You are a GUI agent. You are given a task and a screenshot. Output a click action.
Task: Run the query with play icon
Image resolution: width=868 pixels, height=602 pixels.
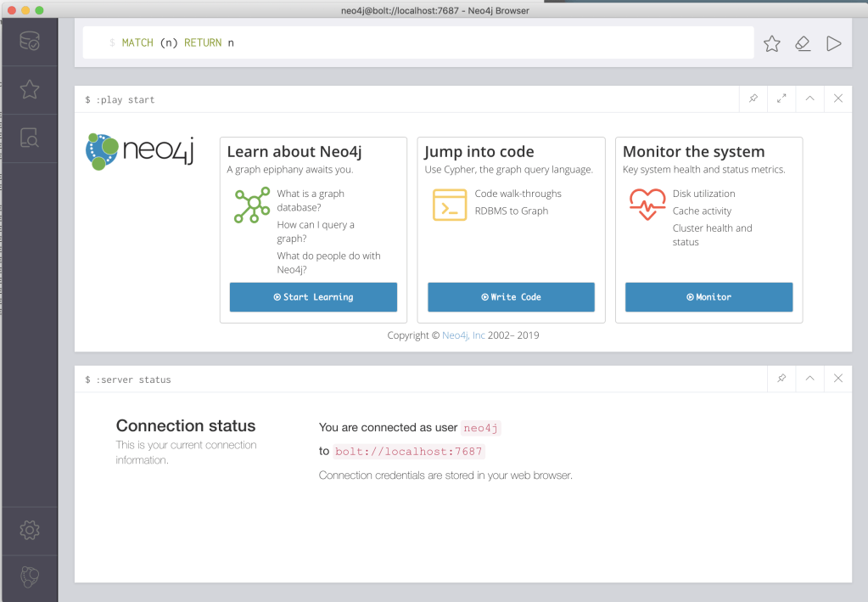(833, 43)
